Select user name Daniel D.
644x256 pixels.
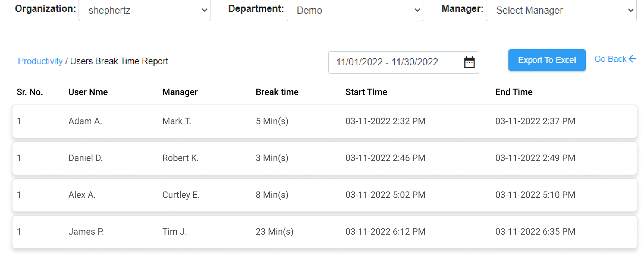(x=86, y=158)
